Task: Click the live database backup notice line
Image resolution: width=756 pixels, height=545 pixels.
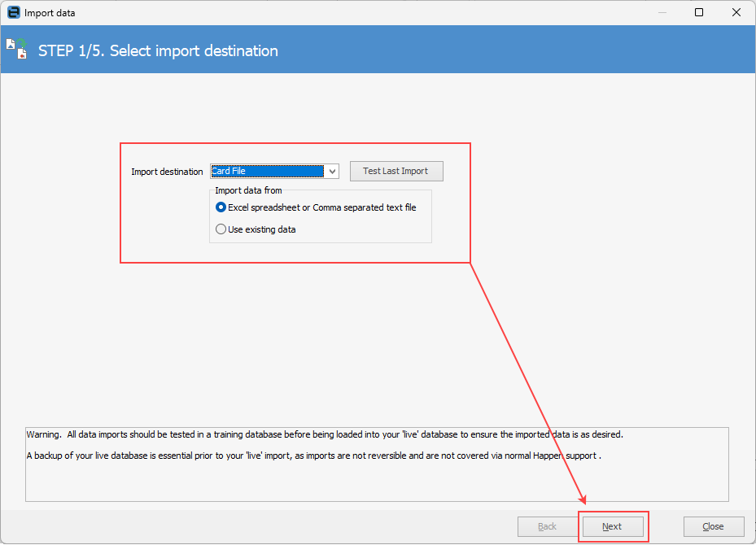Action: pyautogui.click(x=313, y=456)
